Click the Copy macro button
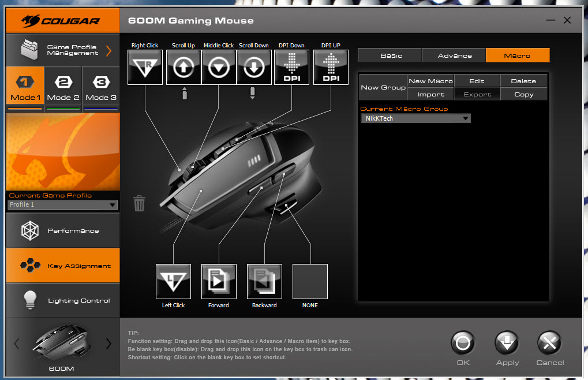Image resolution: width=588 pixels, height=380 pixels. click(523, 94)
